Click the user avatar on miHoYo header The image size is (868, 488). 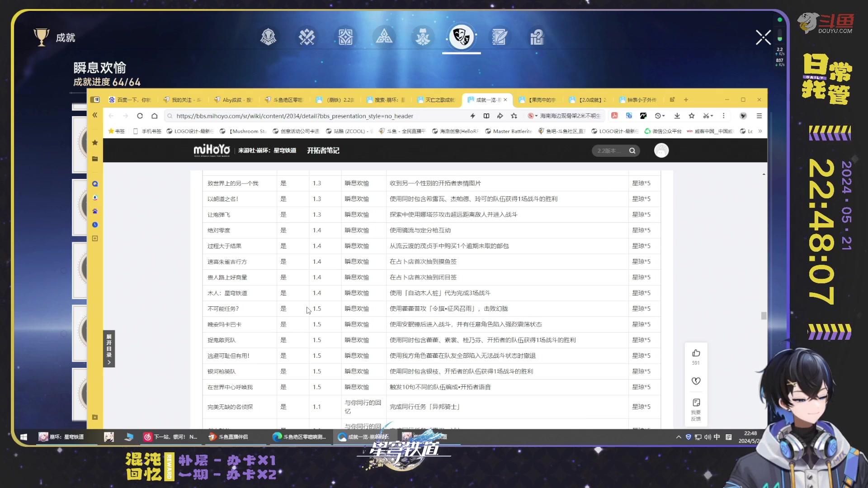click(x=661, y=150)
